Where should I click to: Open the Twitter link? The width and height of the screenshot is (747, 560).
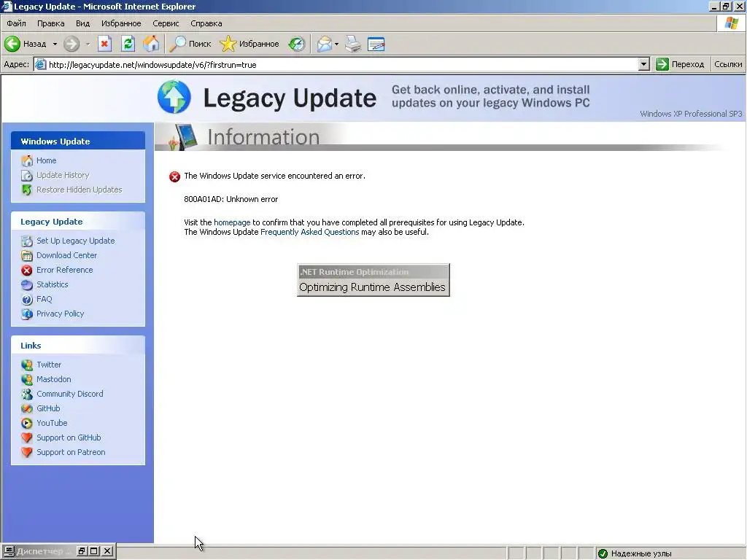point(49,365)
